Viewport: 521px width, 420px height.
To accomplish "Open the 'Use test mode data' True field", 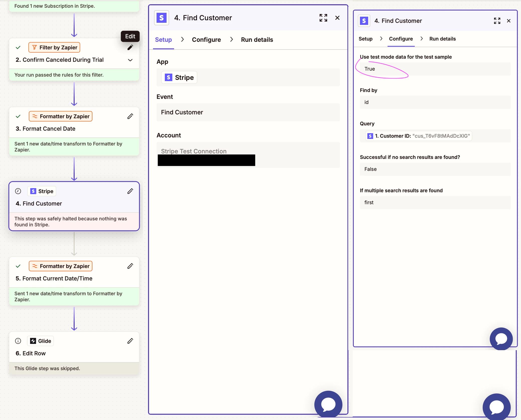I will (435, 69).
